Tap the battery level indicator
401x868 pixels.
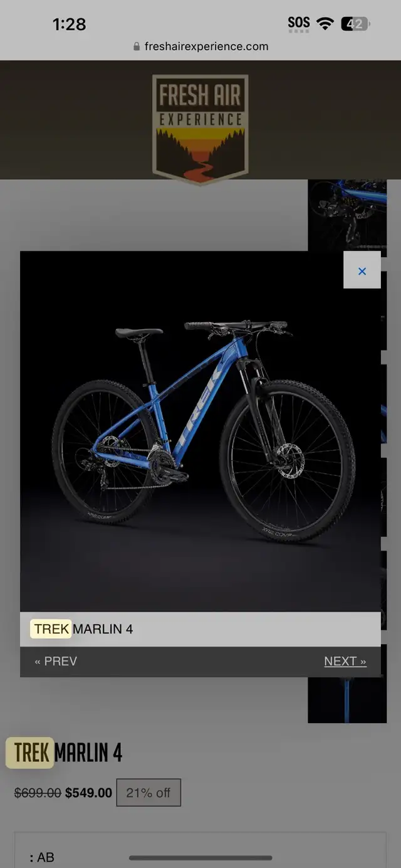355,24
